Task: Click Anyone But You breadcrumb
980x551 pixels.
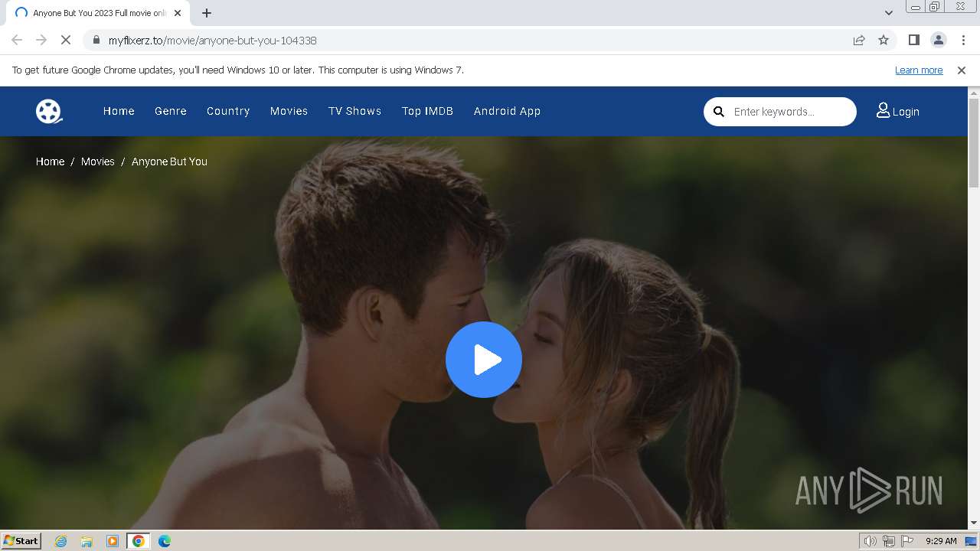Action: point(169,161)
